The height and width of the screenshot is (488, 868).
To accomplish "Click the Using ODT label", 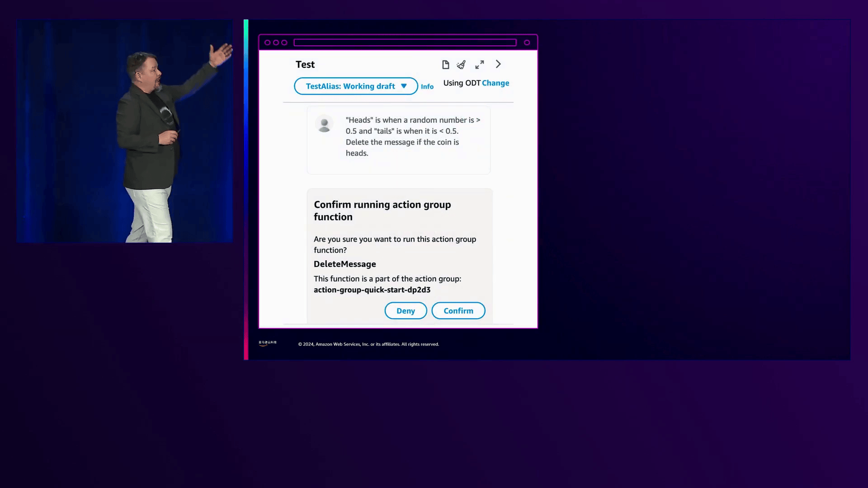I will (x=462, y=83).
